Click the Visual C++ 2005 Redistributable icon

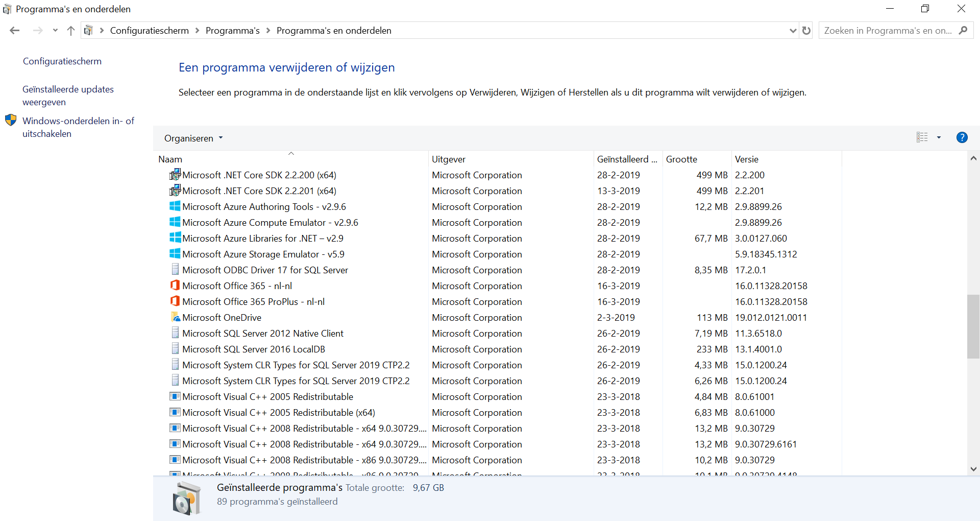tap(175, 396)
